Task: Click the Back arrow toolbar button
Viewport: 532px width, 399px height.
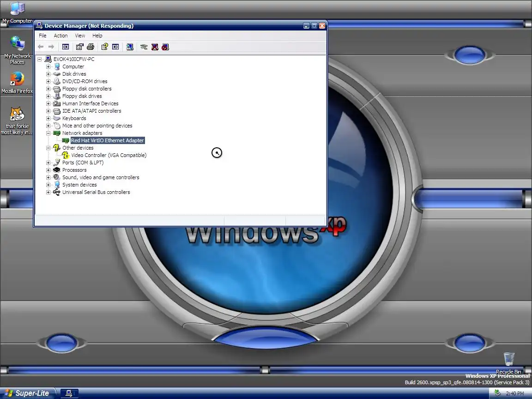Action: pyautogui.click(x=41, y=47)
